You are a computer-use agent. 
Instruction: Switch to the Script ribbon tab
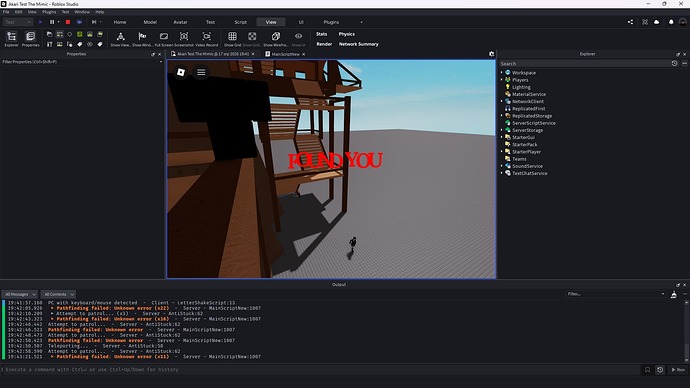click(240, 22)
